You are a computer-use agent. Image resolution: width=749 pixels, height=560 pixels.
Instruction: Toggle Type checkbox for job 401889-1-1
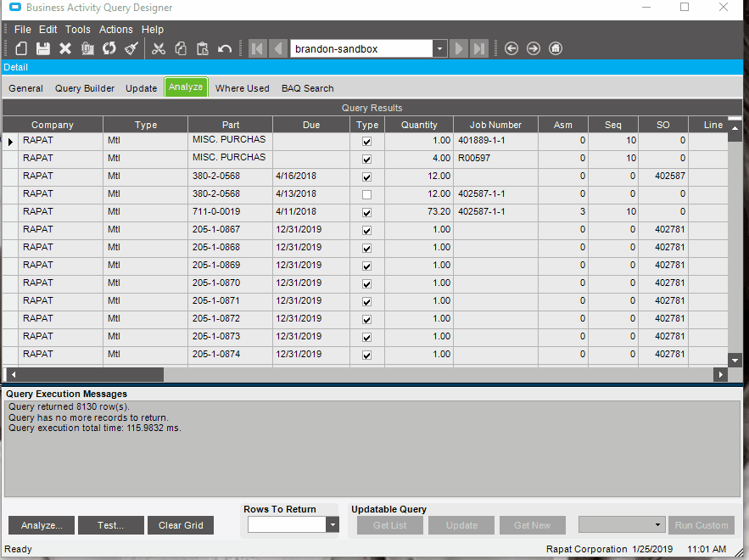point(366,142)
